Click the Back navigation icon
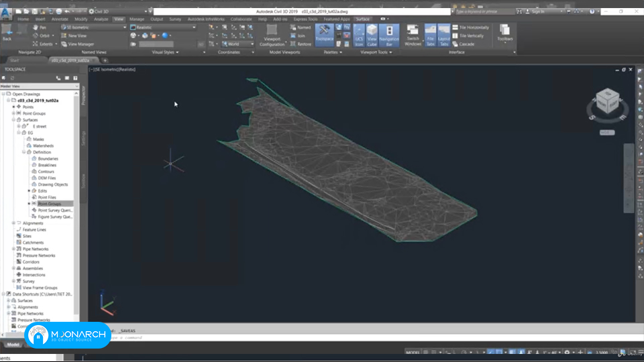This screenshot has height=362, width=644. 7,32
